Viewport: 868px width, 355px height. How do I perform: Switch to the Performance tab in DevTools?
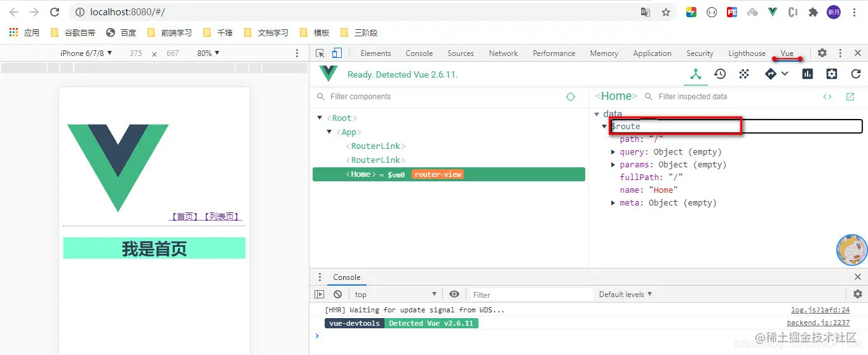(x=554, y=53)
